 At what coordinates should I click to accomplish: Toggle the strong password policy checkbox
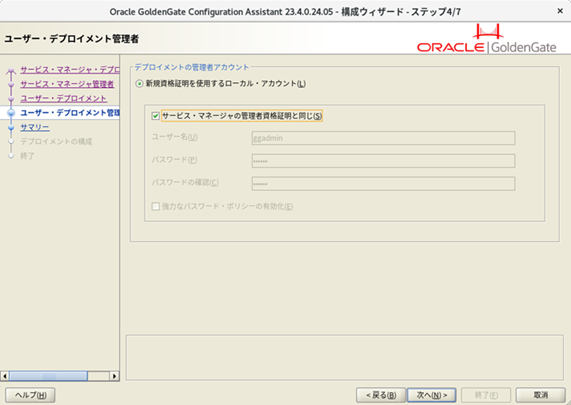155,206
